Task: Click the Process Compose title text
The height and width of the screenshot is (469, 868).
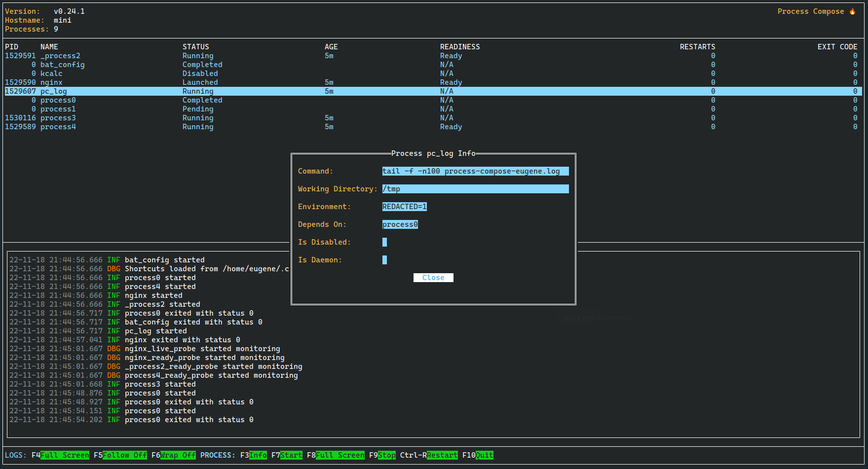Action: tap(811, 11)
